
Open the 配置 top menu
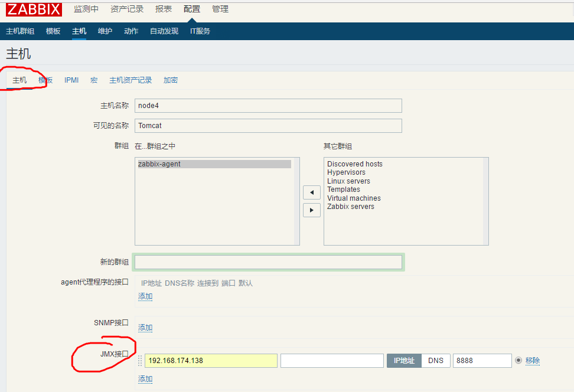pyautogui.click(x=192, y=9)
